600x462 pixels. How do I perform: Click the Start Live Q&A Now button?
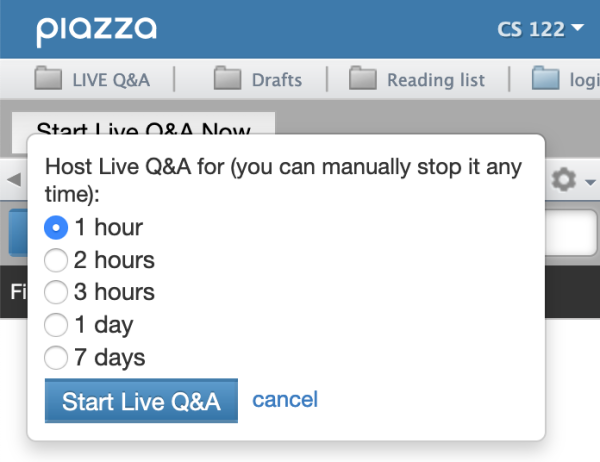(x=143, y=130)
